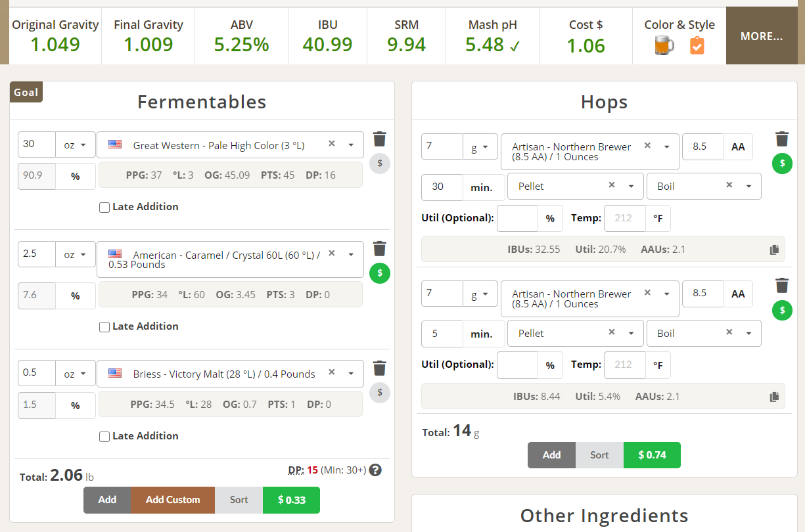805x532 pixels.
Task: Delete the Great Western Pale High Color fermentable
Action: tap(379, 139)
